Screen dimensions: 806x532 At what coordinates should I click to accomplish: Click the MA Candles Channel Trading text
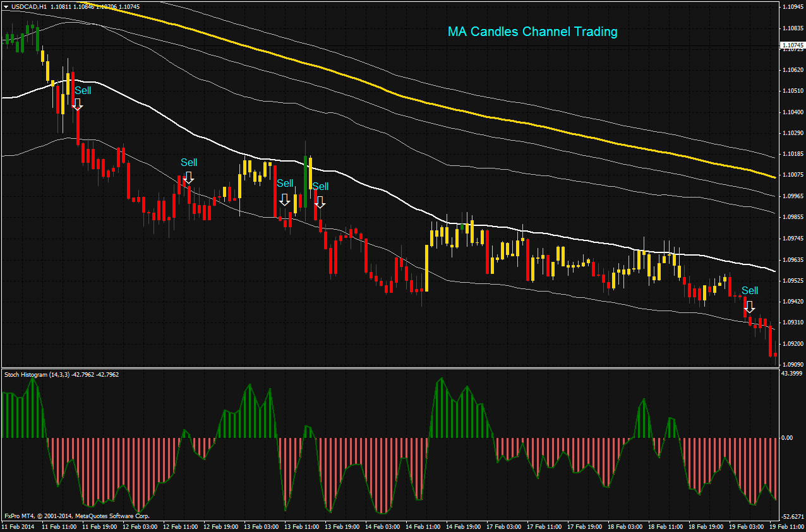tap(532, 32)
